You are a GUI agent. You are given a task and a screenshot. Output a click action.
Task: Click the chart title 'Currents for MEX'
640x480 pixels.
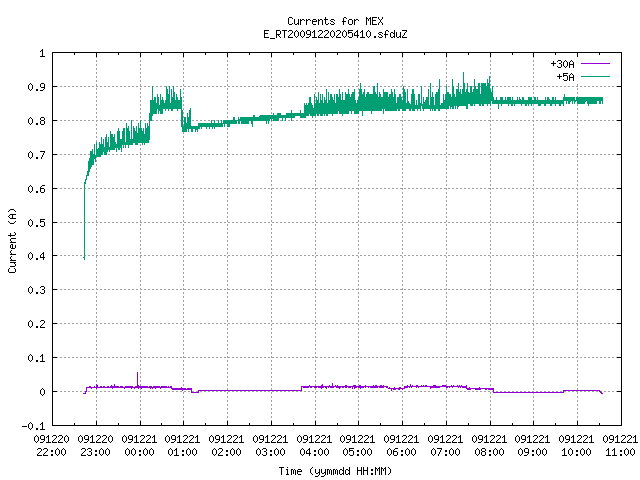(x=335, y=21)
